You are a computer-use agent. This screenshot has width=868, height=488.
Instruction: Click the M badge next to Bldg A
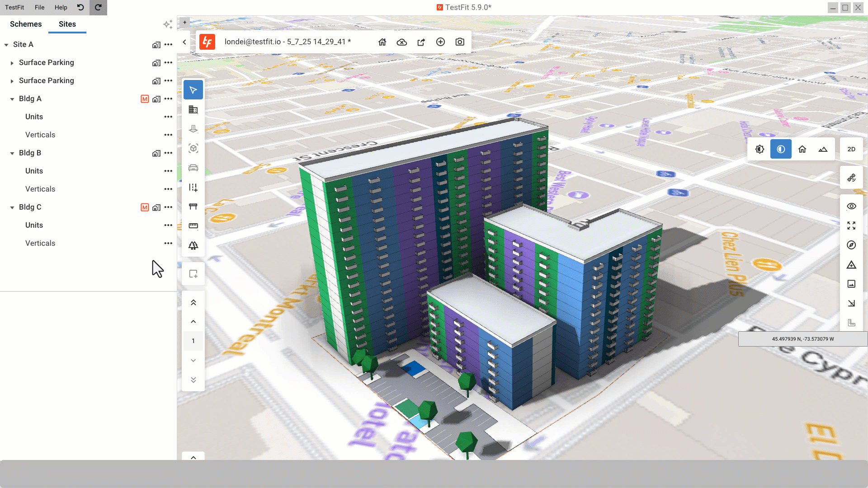click(145, 99)
